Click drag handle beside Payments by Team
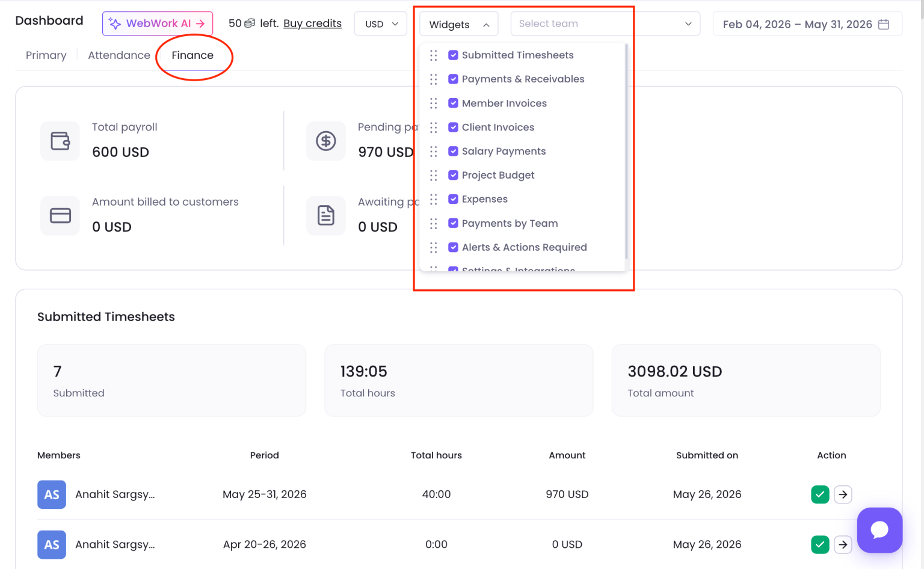The height and width of the screenshot is (569, 924). (x=434, y=224)
